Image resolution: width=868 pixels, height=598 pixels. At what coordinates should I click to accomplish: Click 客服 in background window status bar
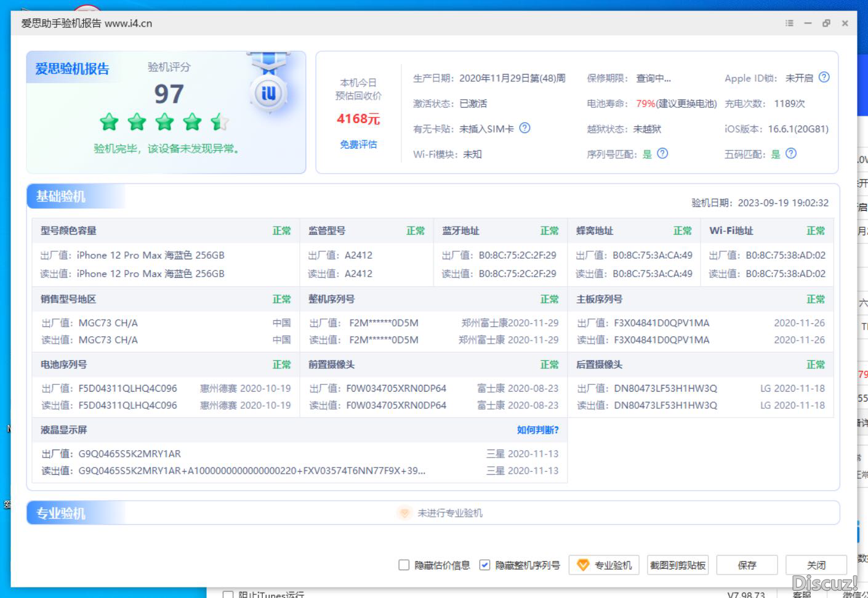point(802,594)
